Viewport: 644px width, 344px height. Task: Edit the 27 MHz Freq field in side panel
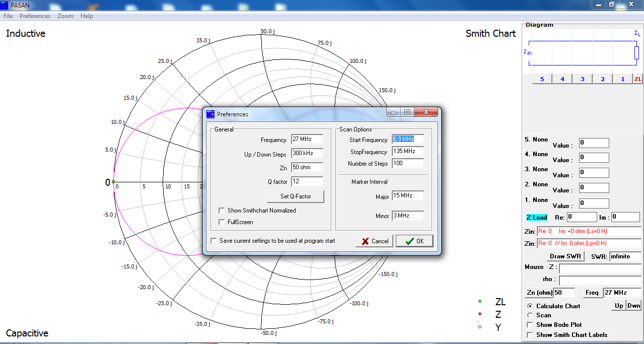click(x=622, y=293)
